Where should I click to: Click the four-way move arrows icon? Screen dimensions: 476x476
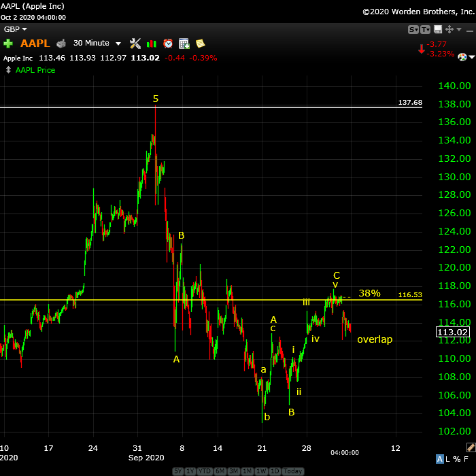click(449, 29)
